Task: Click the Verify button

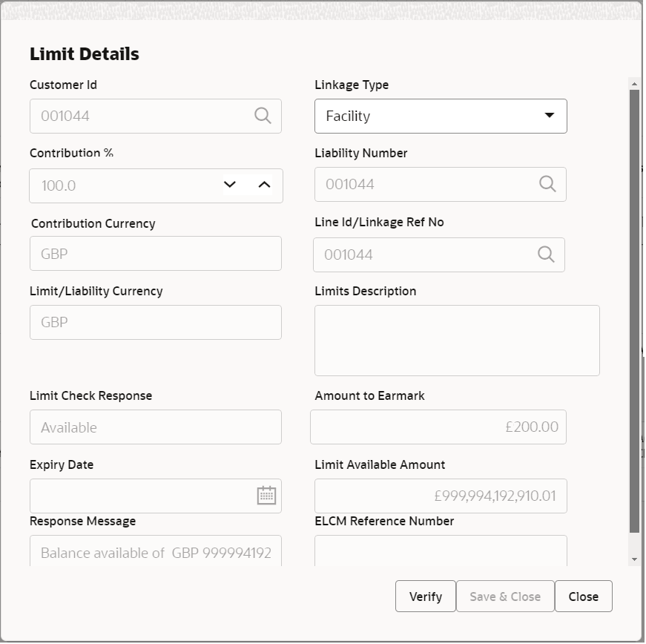Action: pos(425,596)
